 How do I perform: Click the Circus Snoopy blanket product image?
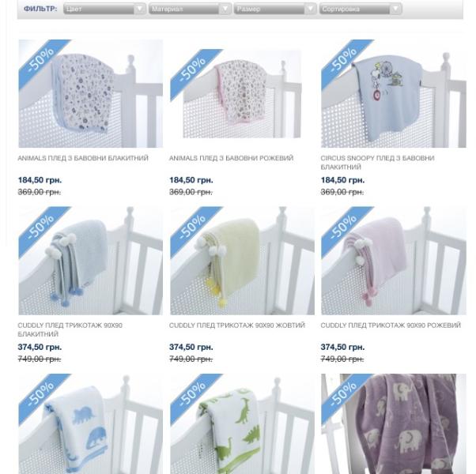pyautogui.click(x=394, y=94)
